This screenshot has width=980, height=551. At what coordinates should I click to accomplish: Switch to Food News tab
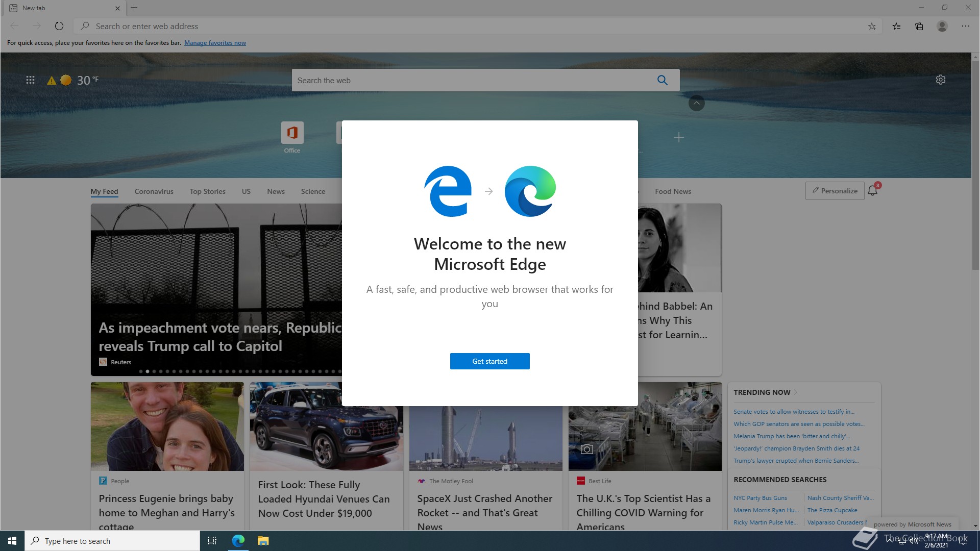tap(673, 191)
